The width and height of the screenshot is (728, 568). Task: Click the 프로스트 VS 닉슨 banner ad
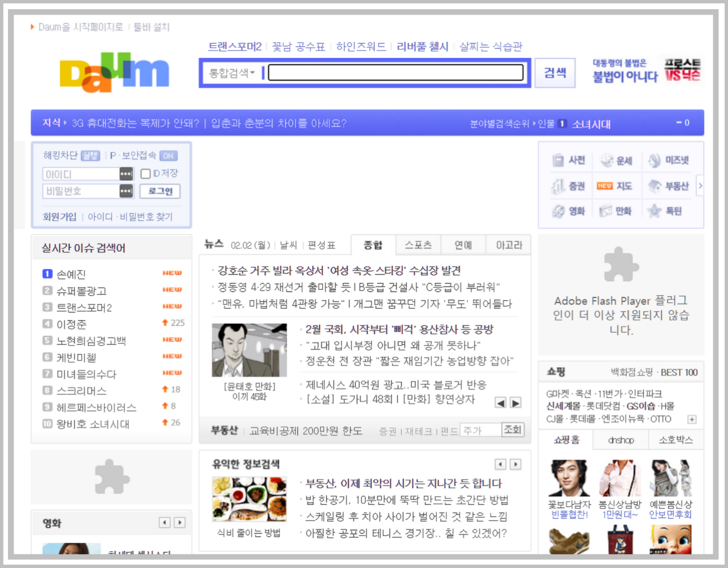click(x=647, y=71)
